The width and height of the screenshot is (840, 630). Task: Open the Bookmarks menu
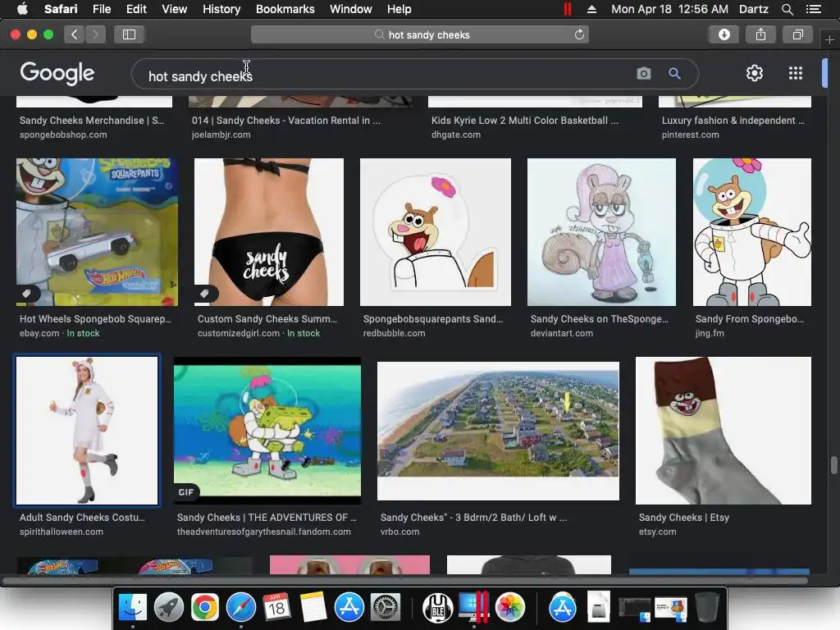point(285,9)
